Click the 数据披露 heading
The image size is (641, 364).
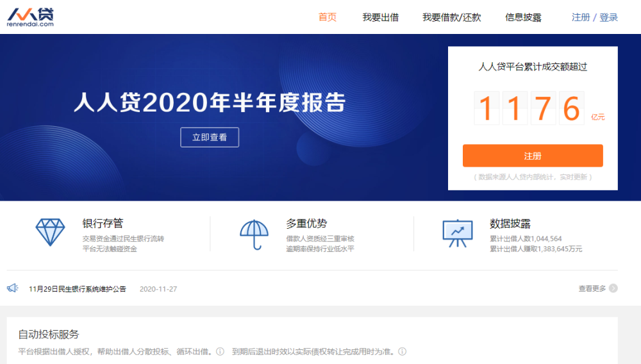click(510, 224)
